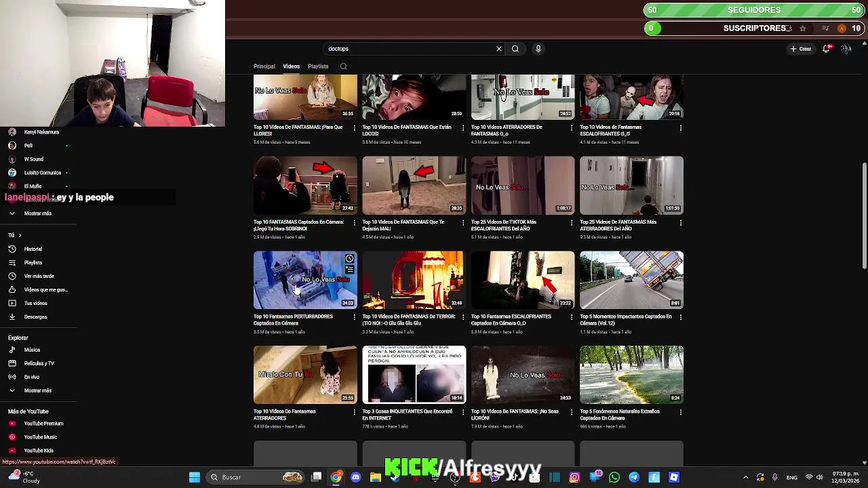Open Películas y TV category
This screenshot has height=488, width=868.
39,363
